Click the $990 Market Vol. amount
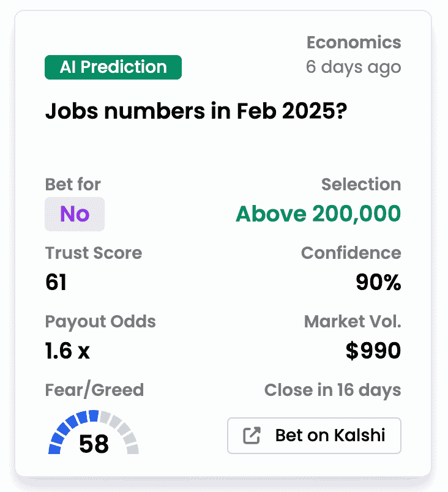The image size is (448, 492). pyautogui.click(x=373, y=351)
